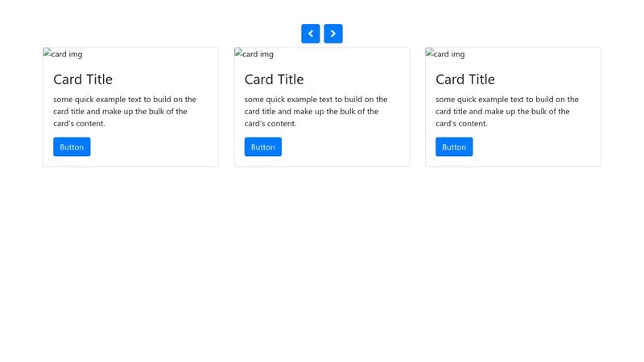Click the next (right chevron) carousel button
The image size is (644, 362).
333,34
